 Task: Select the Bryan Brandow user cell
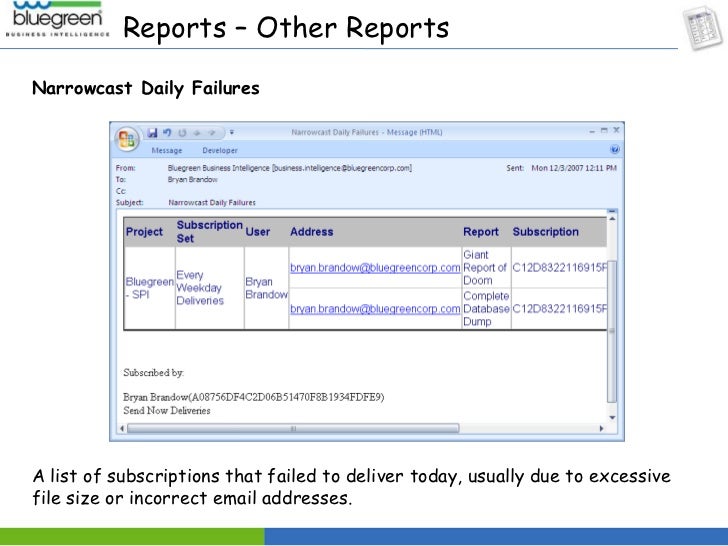(266, 288)
